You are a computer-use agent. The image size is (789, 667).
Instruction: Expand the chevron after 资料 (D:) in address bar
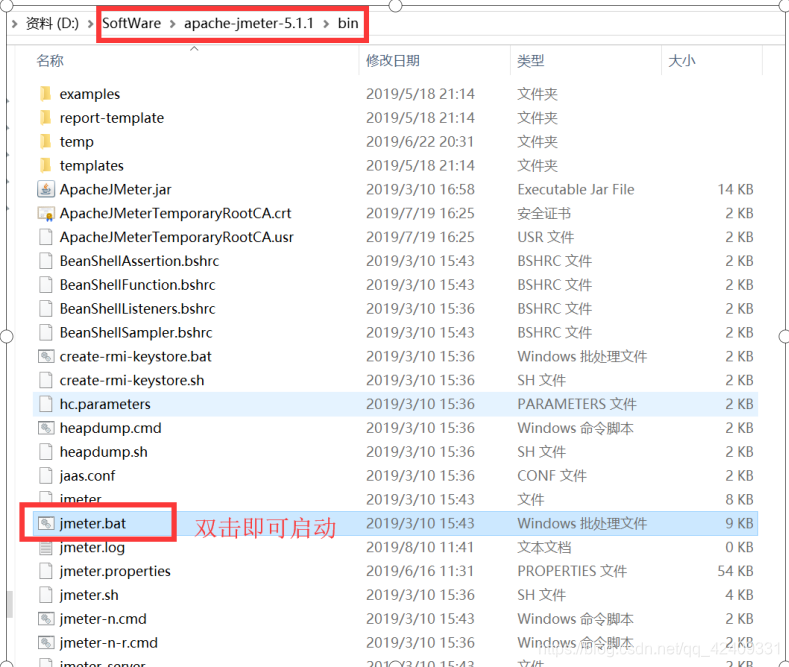[90, 24]
